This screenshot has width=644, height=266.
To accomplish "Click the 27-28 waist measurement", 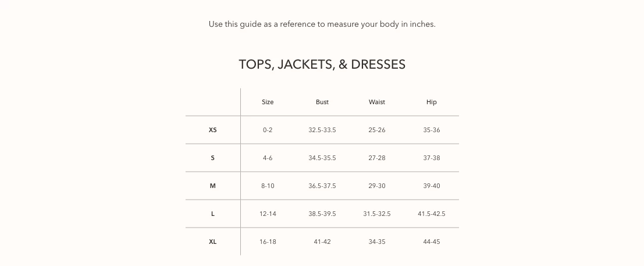I will click(x=377, y=158).
